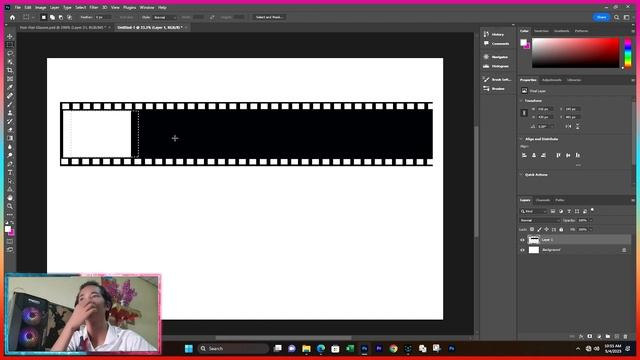Click the create new group folder icon

pos(608,336)
